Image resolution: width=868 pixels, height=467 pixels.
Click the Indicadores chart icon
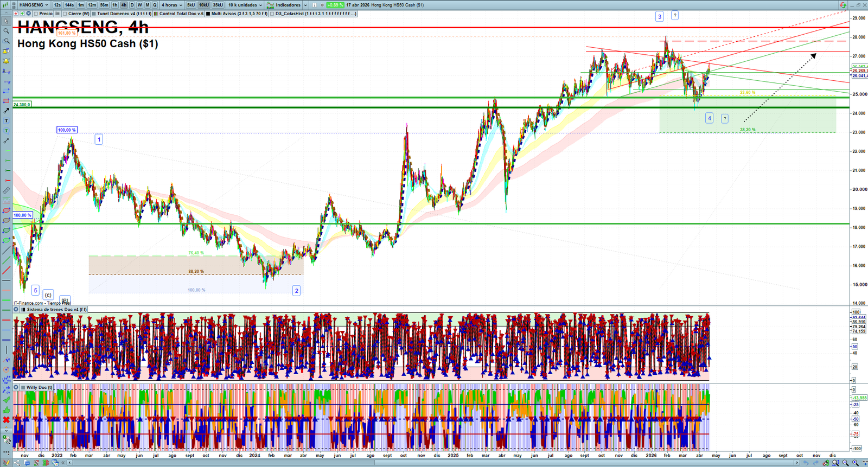coord(270,5)
